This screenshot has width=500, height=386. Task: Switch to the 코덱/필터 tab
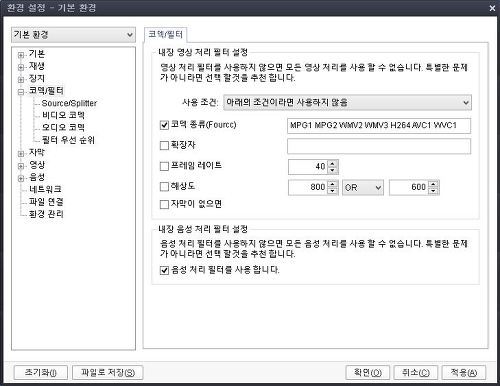pyautogui.click(x=166, y=34)
